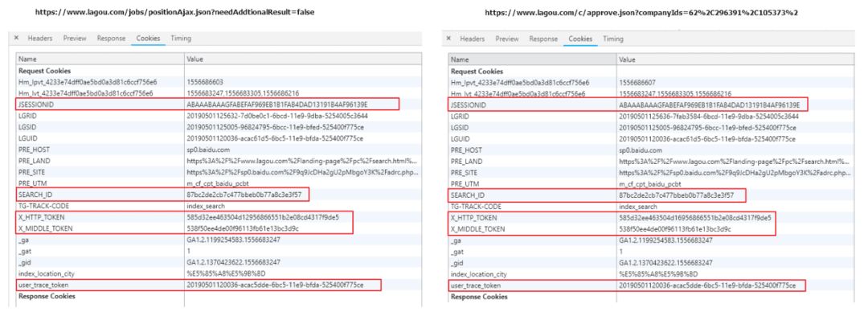Click index_location_city row in positionAjax.json panel
Screen dimensions: 868x312
tap(219, 273)
